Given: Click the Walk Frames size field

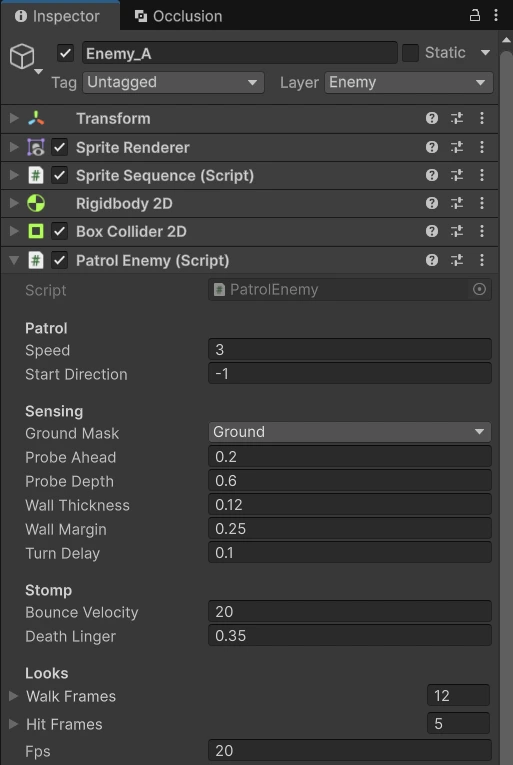Looking at the screenshot, I should coord(458,695).
